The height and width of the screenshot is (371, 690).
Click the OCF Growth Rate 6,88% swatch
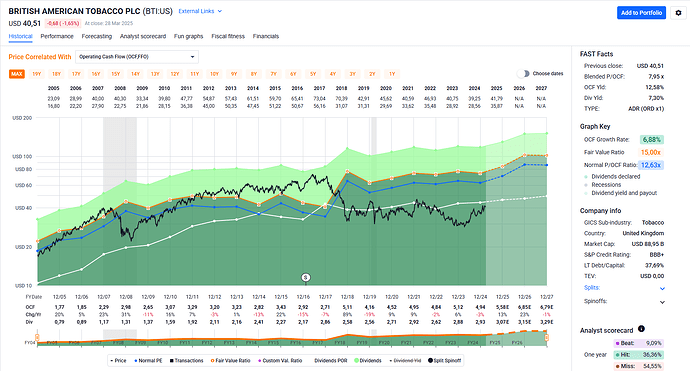(652, 140)
